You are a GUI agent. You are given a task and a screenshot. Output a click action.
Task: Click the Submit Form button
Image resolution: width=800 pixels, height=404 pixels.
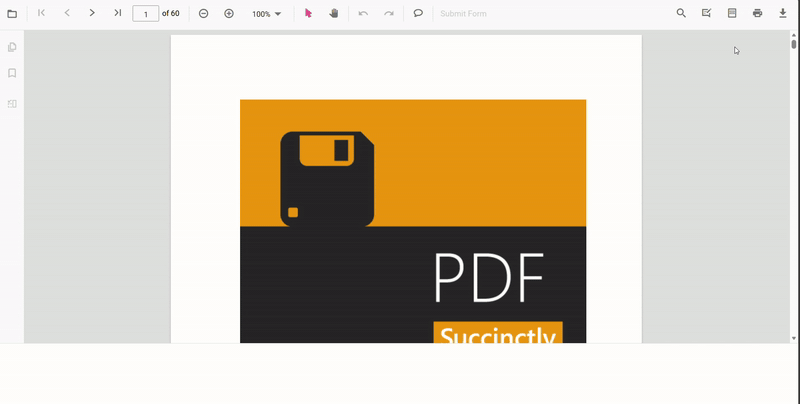(463, 14)
